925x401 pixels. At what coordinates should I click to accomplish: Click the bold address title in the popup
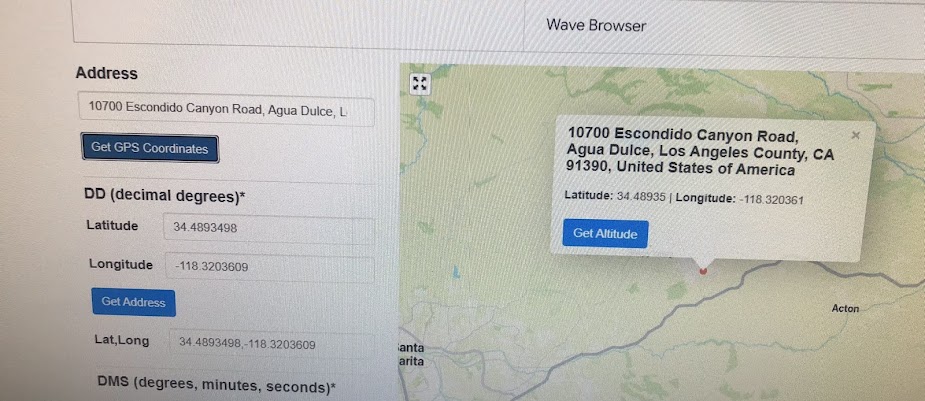coord(700,153)
